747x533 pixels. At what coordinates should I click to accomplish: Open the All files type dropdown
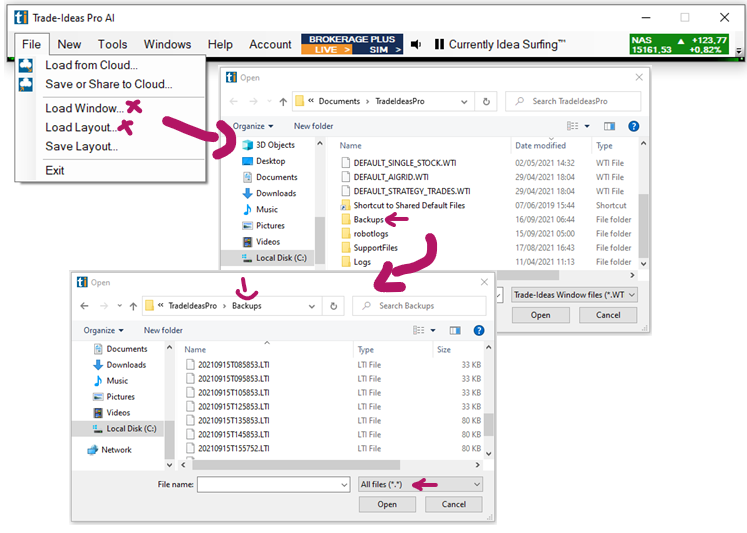click(x=420, y=484)
